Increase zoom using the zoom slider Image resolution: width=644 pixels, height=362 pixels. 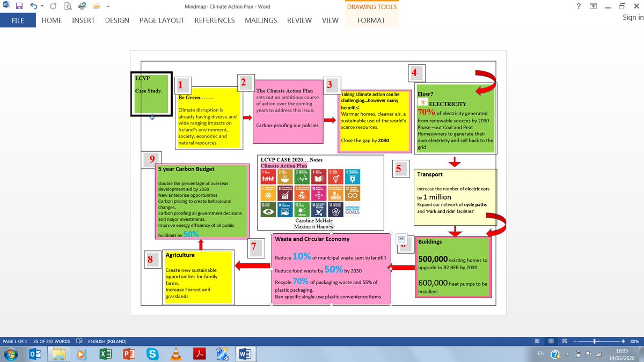tap(623, 341)
